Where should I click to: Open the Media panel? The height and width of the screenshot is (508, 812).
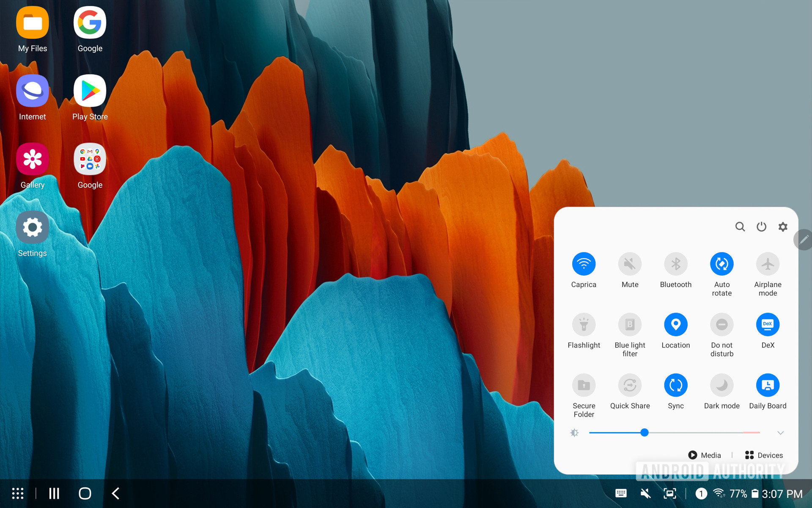click(x=705, y=455)
